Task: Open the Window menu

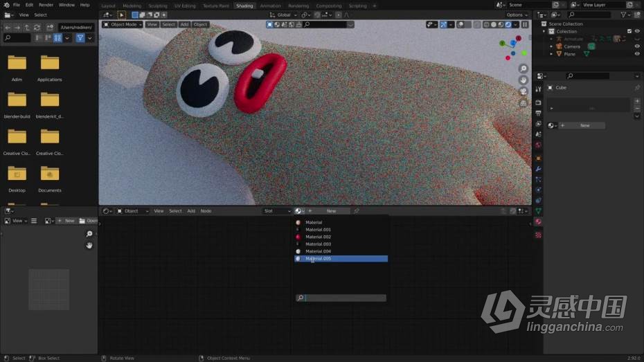Action: click(x=66, y=5)
